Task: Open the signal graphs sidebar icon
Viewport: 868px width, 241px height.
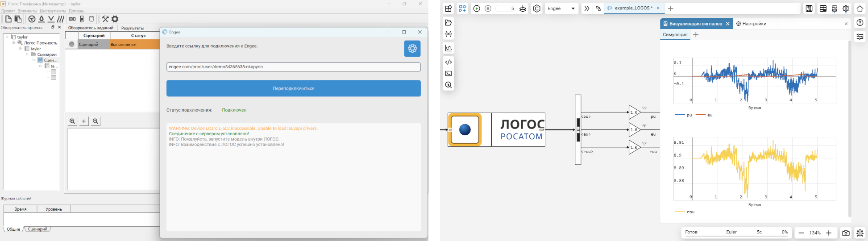Action: [449, 48]
